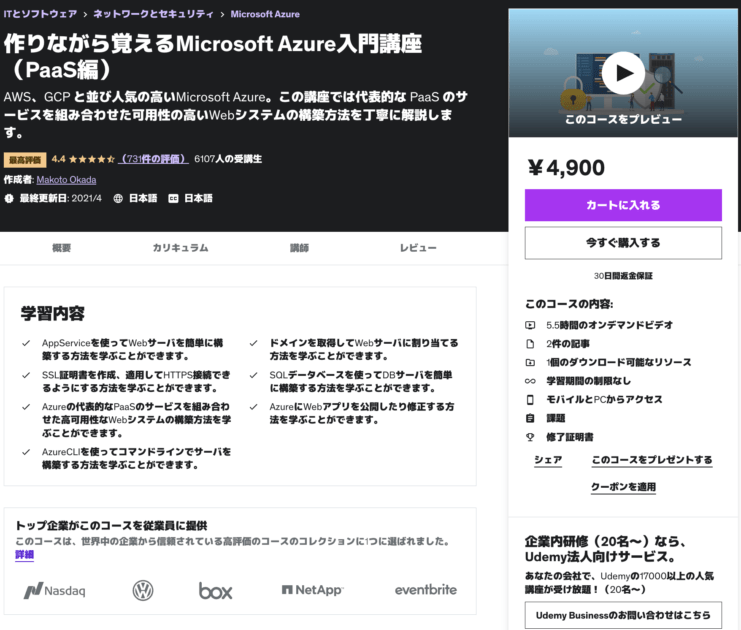Click the シェア share link

548,460
